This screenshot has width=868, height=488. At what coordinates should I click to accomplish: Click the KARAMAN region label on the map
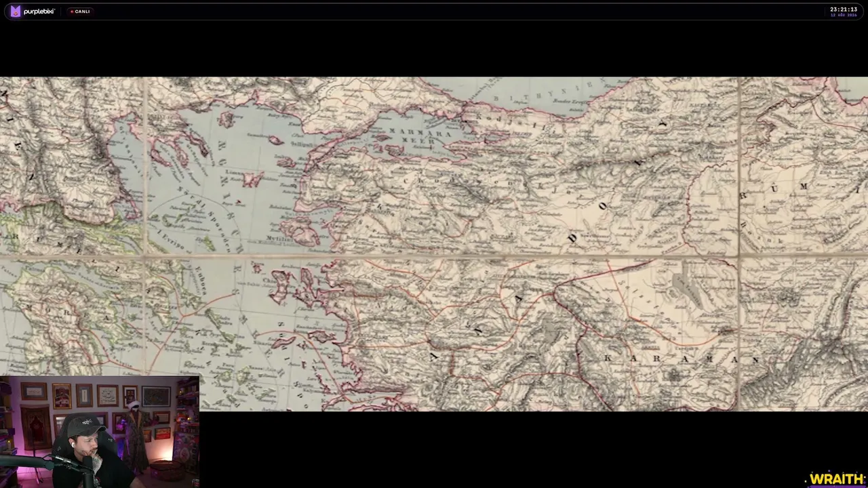681,359
